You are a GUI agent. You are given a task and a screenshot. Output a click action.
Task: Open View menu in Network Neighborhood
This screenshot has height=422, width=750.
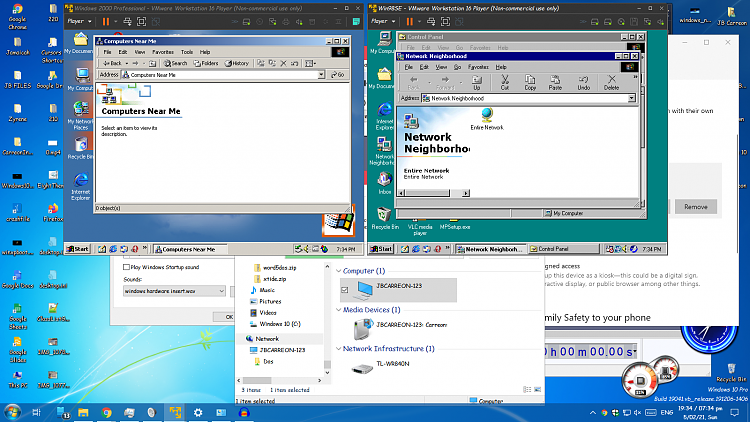point(441,67)
